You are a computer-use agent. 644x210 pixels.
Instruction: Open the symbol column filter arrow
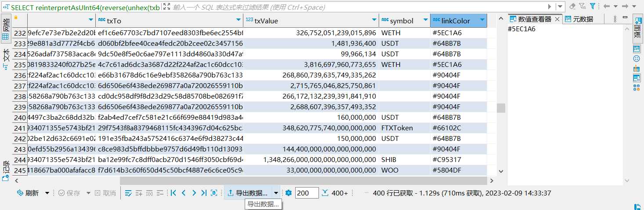pyautogui.click(x=425, y=20)
